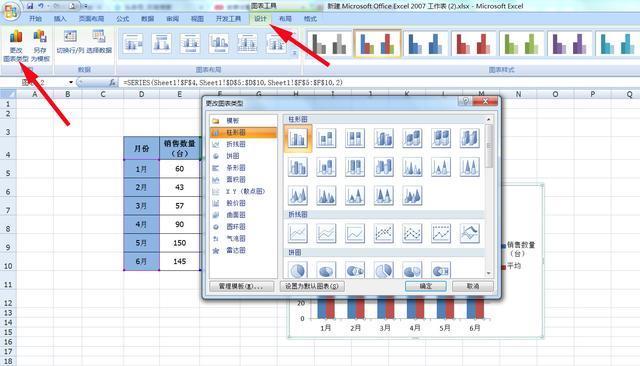Select basic pie chart subtype
640x366 pixels.
298,270
